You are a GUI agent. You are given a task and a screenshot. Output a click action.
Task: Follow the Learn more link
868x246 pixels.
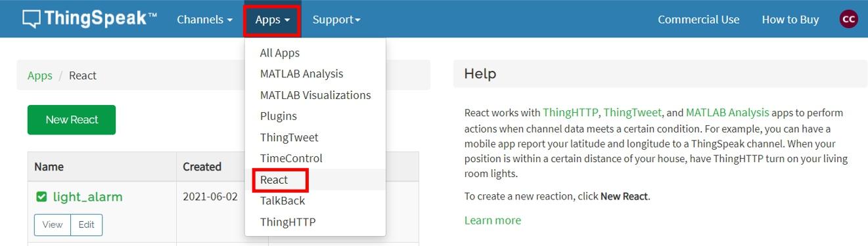(493, 220)
